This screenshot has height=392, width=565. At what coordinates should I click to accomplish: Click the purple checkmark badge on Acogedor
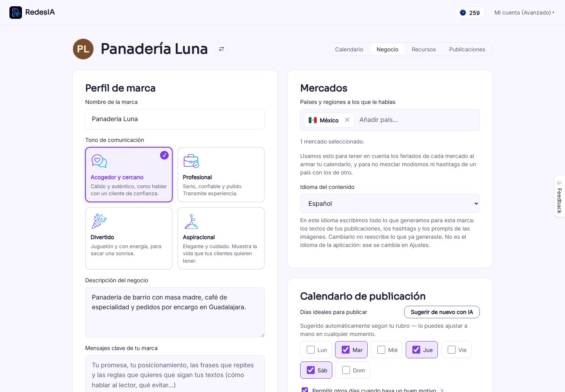(x=164, y=155)
